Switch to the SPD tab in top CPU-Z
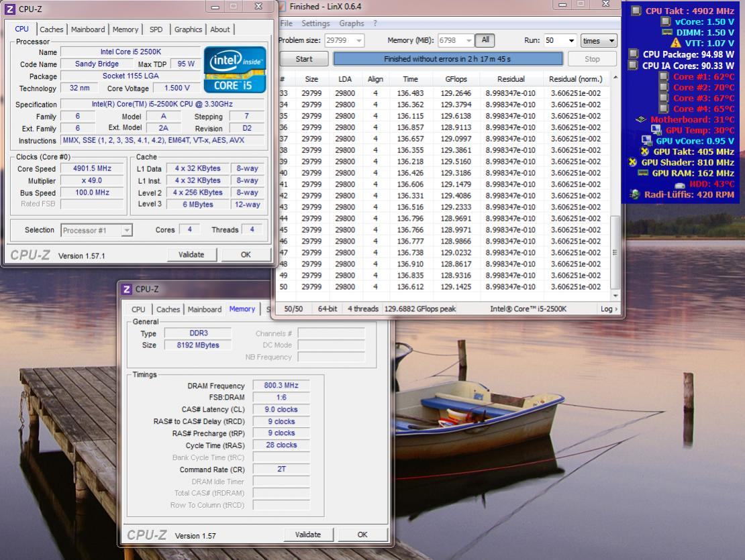745x560 pixels. 156,30
